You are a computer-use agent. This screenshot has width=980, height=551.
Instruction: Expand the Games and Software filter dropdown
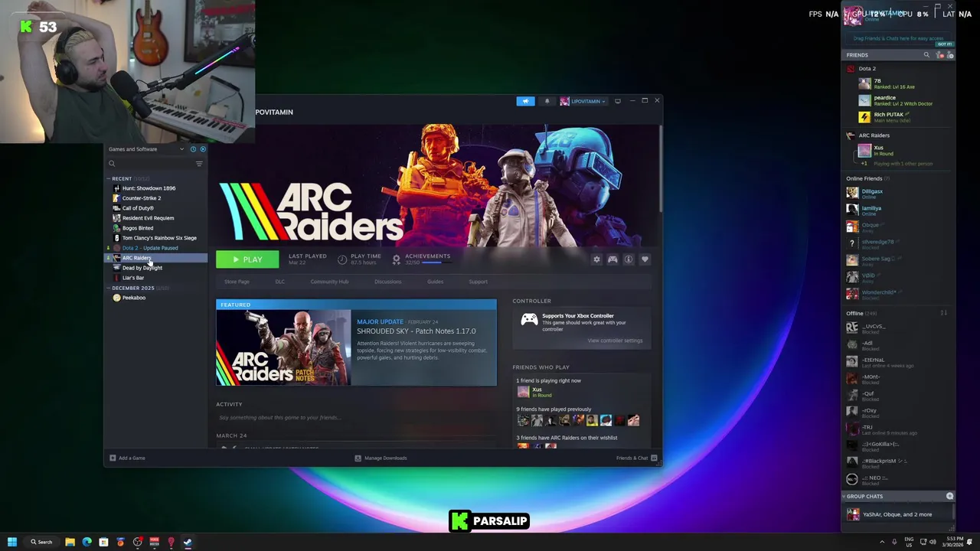tap(145, 149)
